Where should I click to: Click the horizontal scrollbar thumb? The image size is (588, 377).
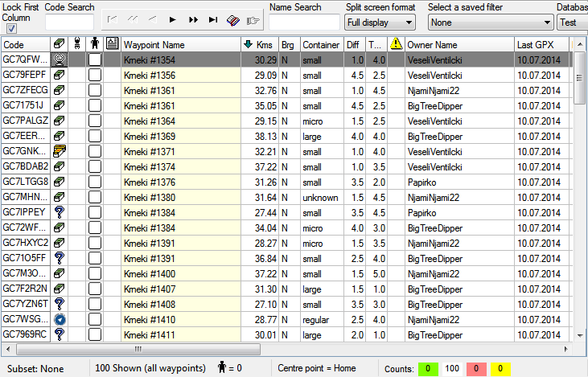click(138, 350)
